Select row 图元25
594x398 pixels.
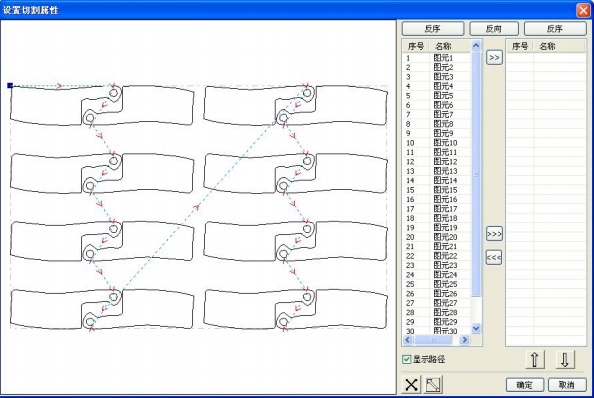(x=437, y=284)
